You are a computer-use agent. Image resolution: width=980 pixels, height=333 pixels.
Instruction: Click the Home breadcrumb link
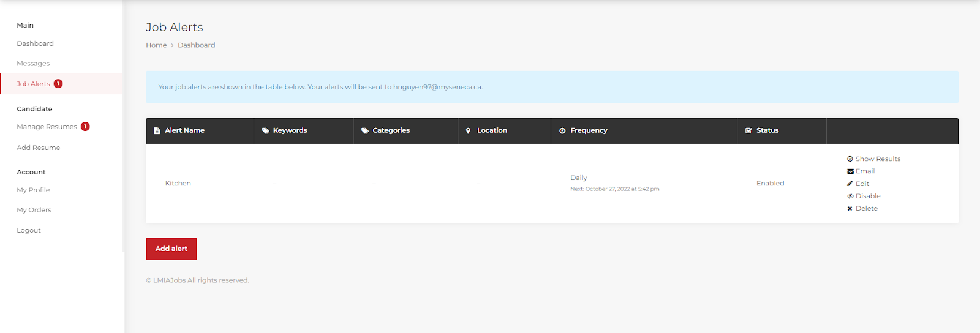pos(156,45)
